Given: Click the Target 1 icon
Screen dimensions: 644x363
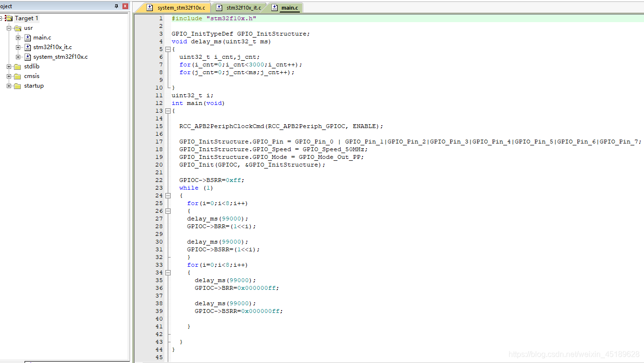Looking at the screenshot, I should point(9,18).
